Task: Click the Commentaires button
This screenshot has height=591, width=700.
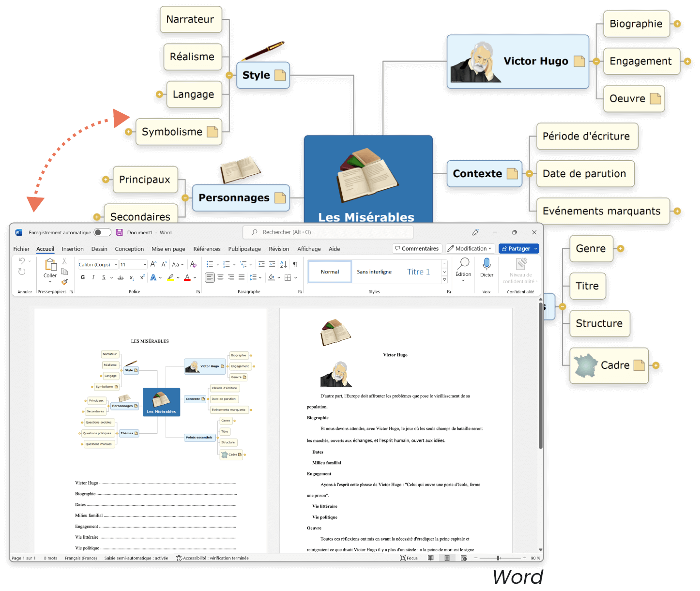Action: (x=417, y=249)
